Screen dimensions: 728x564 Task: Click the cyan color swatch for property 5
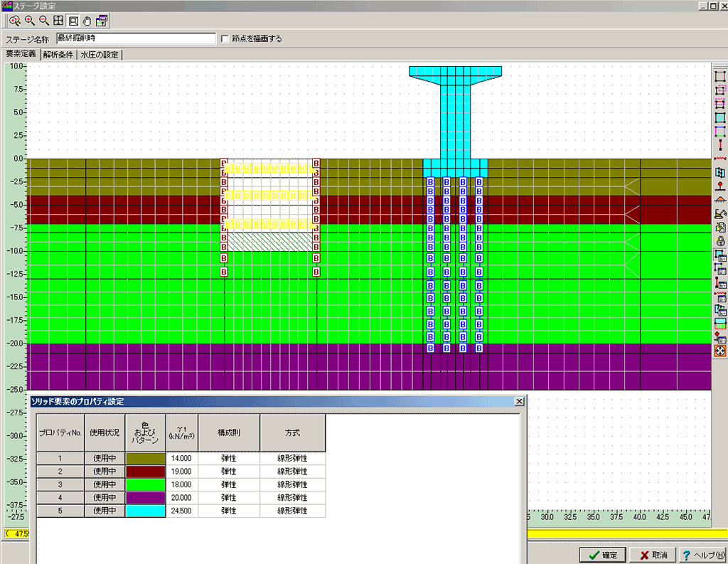click(x=145, y=511)
